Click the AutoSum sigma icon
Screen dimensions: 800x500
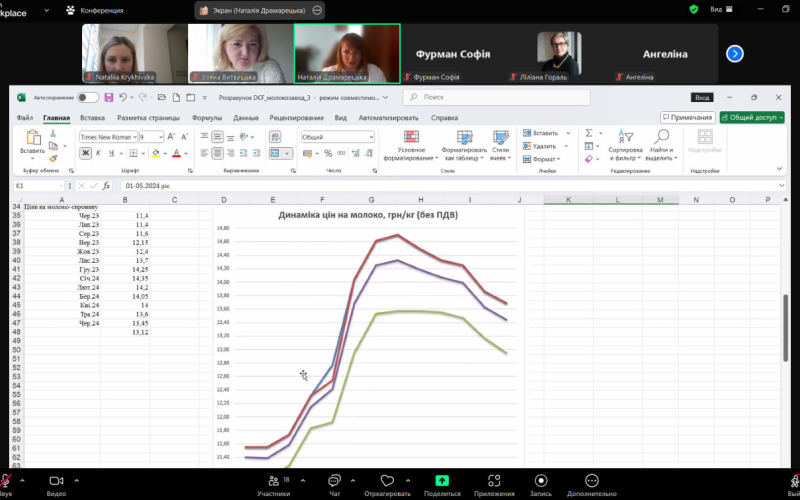[x=589, y=133]
